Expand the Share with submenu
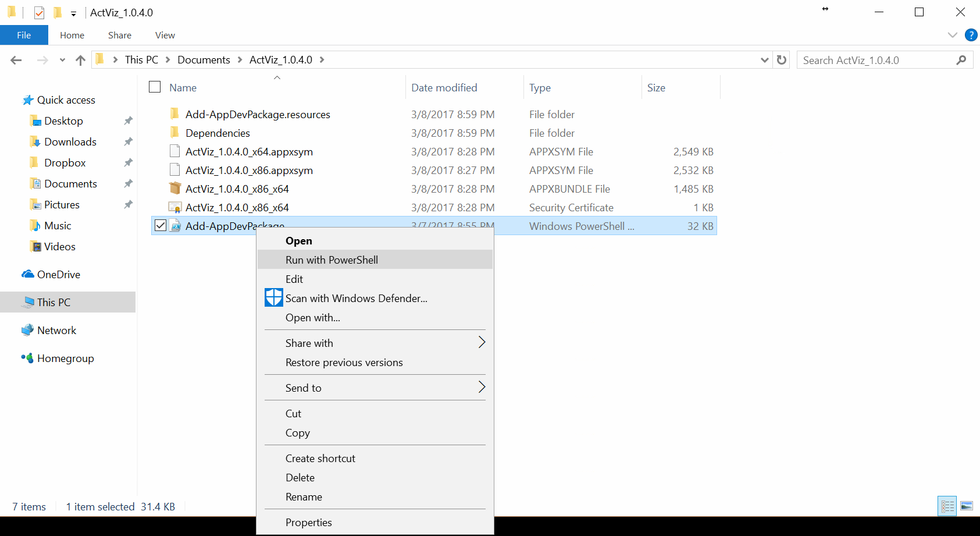 pyautogui.click(x=375, y=343)
